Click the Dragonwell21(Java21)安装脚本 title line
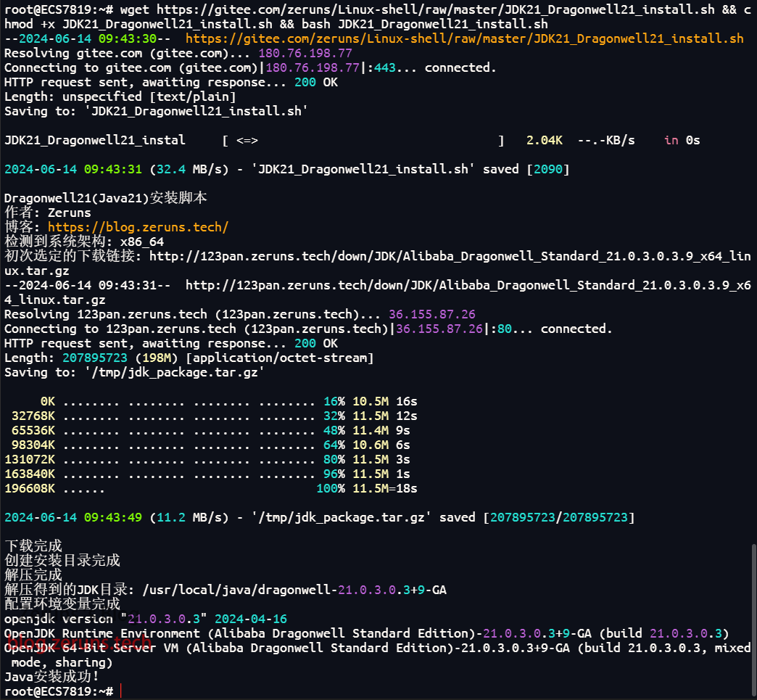The height and width of the screenshot is (700, 757). click(106, 198)
